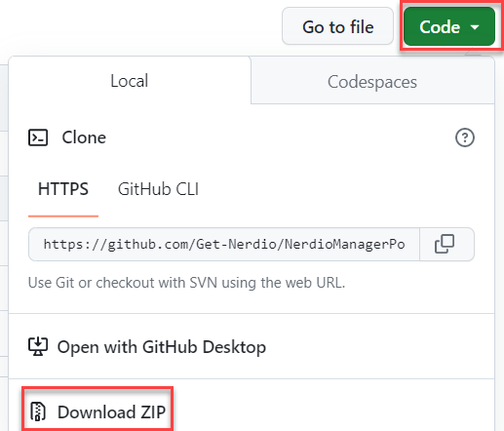The image size is (504, 431).
Task: Click the repository HTTPS URL field
Action: (x=224, y=244)
